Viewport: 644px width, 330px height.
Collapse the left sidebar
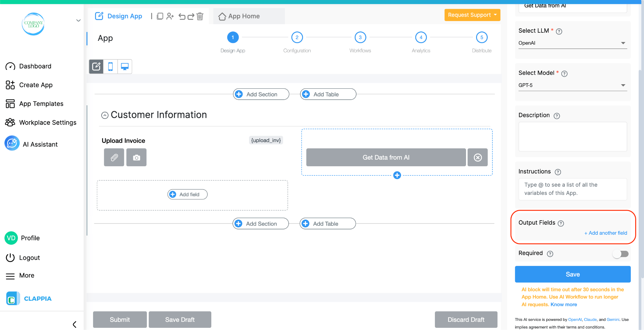tap(75, 324)
